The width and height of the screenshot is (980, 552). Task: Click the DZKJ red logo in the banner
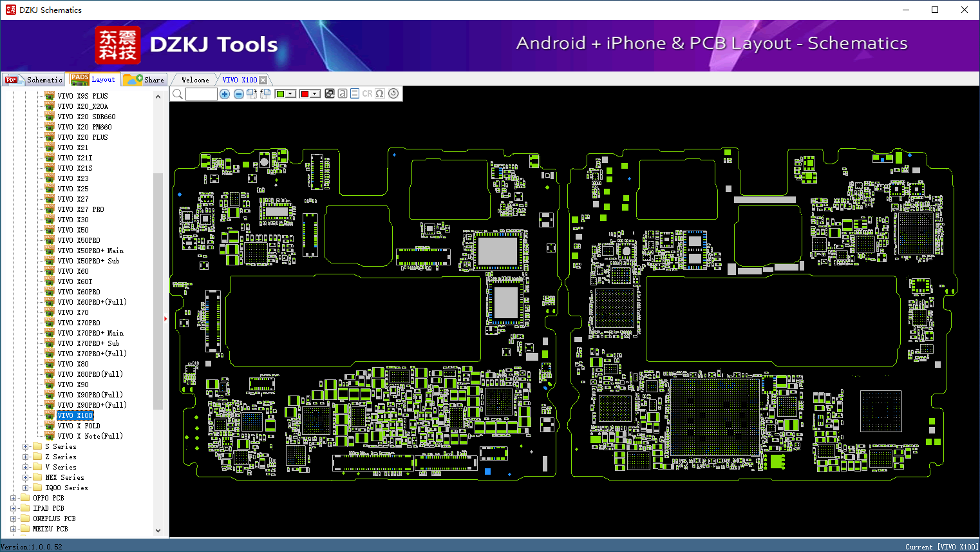(x=117, y=45)
